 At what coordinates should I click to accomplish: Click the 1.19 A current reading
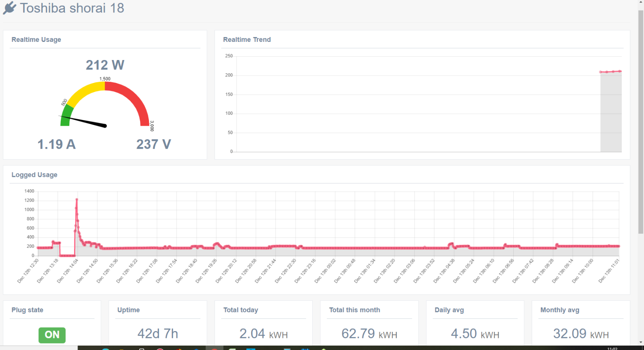click(56, 144)
